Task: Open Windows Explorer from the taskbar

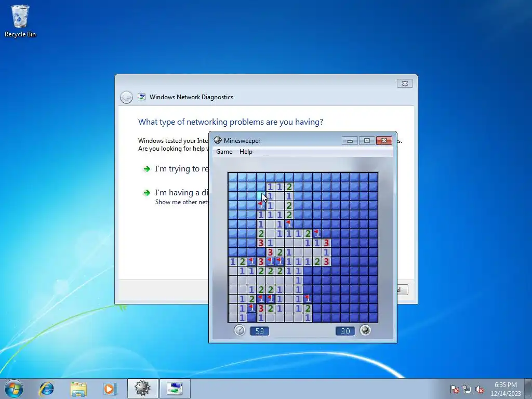Action: tap(78, 389)
